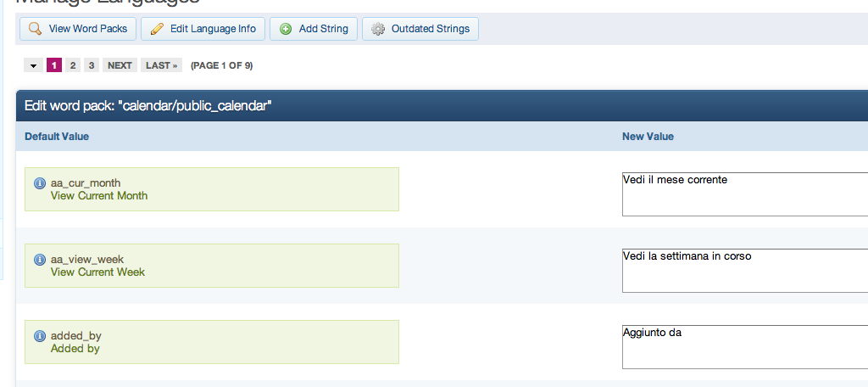The height and width of the screenshot is (387, 868).
Task: Click the View Word Packs magnifier icon
Action: 35,29
